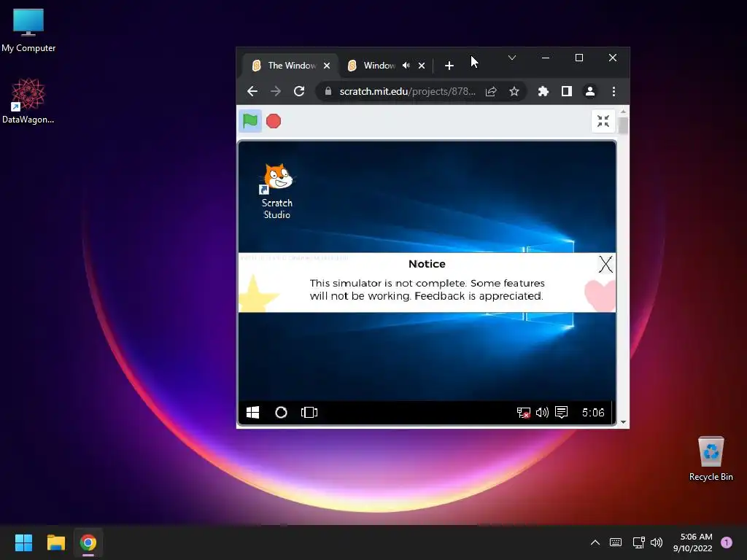Open Chrome profile menu

(589, 91)
